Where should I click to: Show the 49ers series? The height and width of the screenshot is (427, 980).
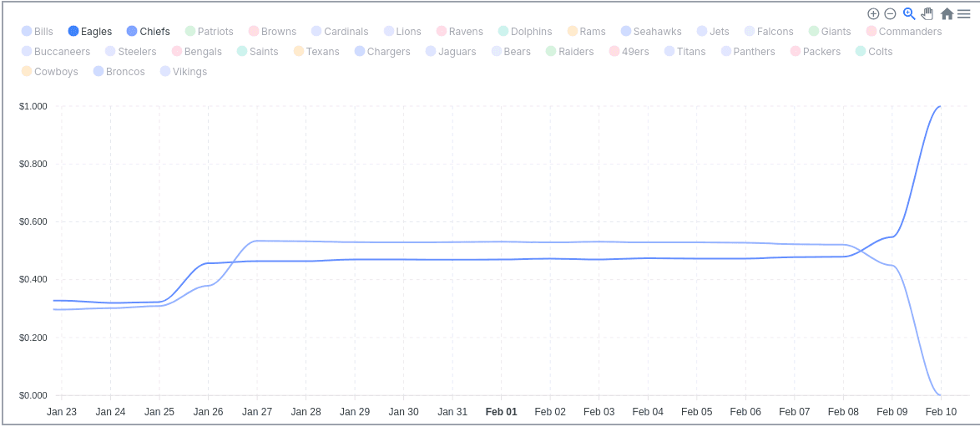(629, 51)
